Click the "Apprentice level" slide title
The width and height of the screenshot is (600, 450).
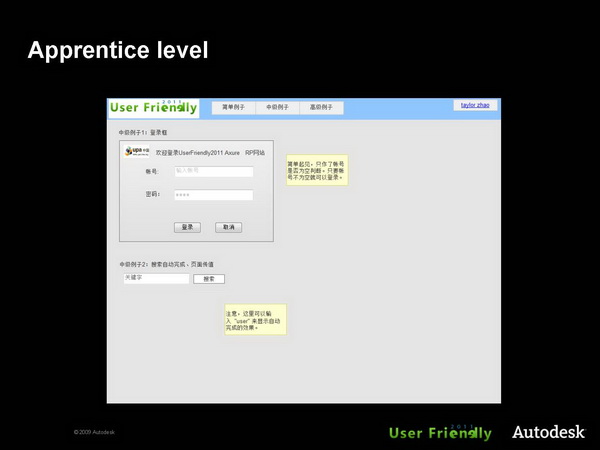tap(118, 49)
